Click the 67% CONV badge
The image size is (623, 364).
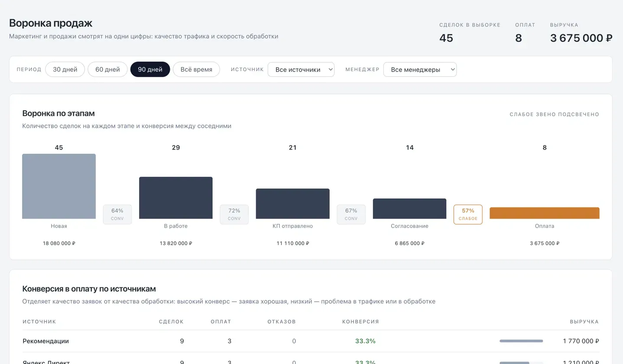[351, 214]
